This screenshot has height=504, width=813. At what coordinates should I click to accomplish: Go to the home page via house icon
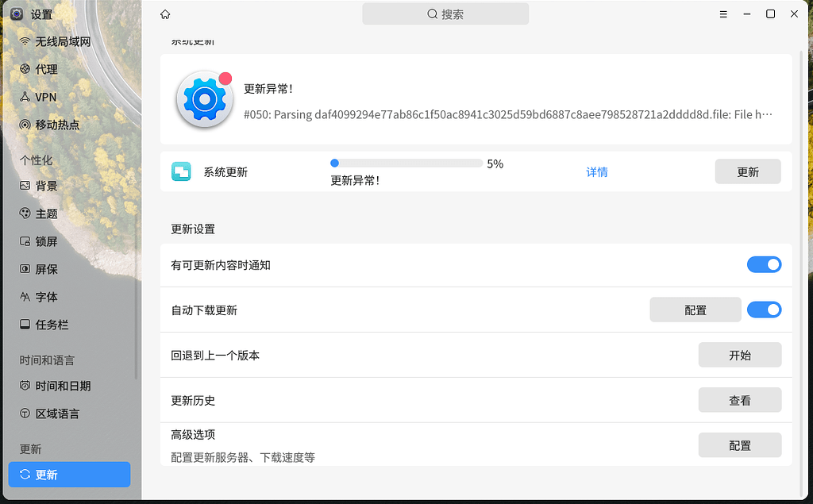tap(165, 14)
